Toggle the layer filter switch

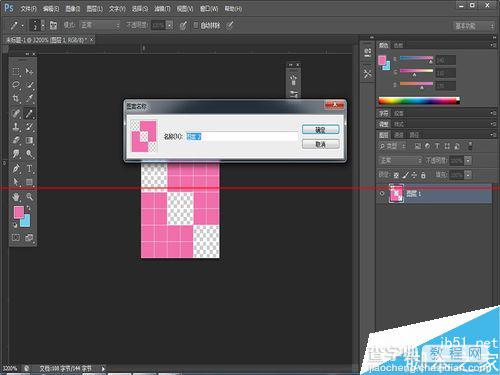coord(470,146)
